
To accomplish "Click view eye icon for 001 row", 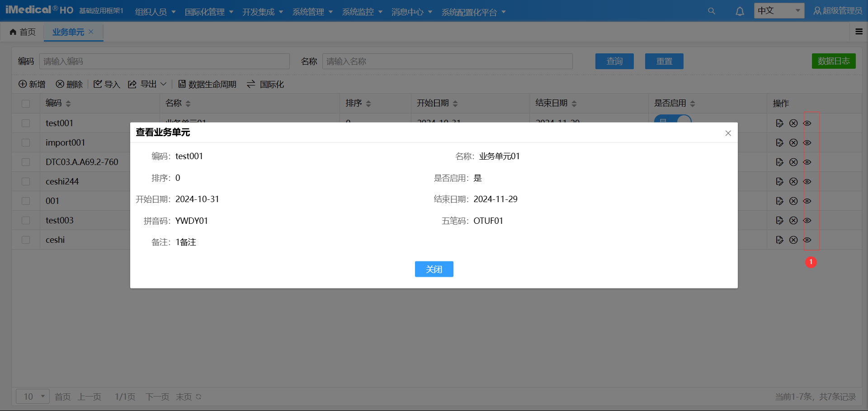I will 807,201.
